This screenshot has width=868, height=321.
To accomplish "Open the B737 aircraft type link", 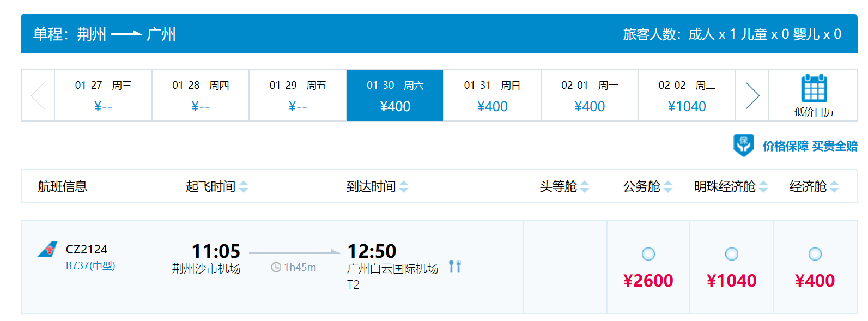I will coord(90,265).
